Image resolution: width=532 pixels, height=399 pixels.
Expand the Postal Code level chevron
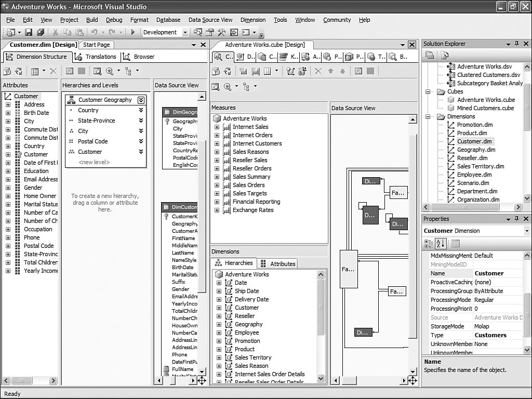coord(141,141)
